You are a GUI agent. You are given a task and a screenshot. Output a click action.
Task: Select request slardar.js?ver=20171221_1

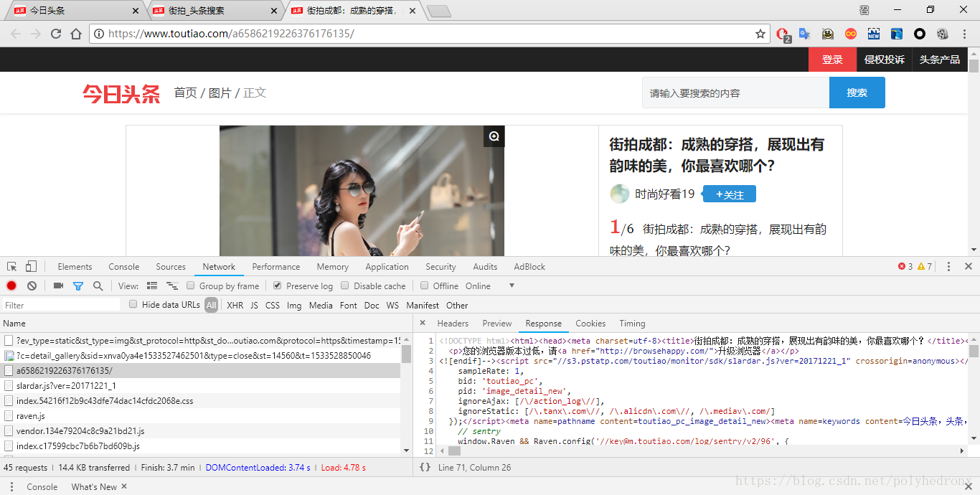[200, 385]
